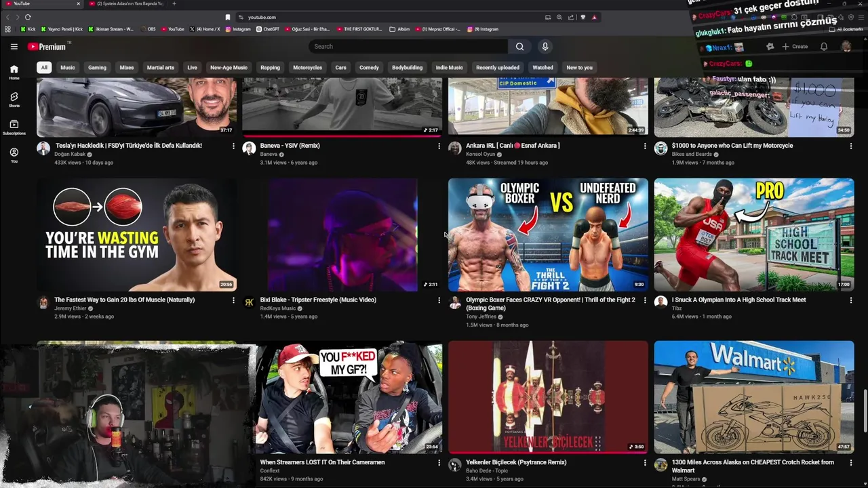
Task: Select the Watched filter chip
Action: click(542, 67)
